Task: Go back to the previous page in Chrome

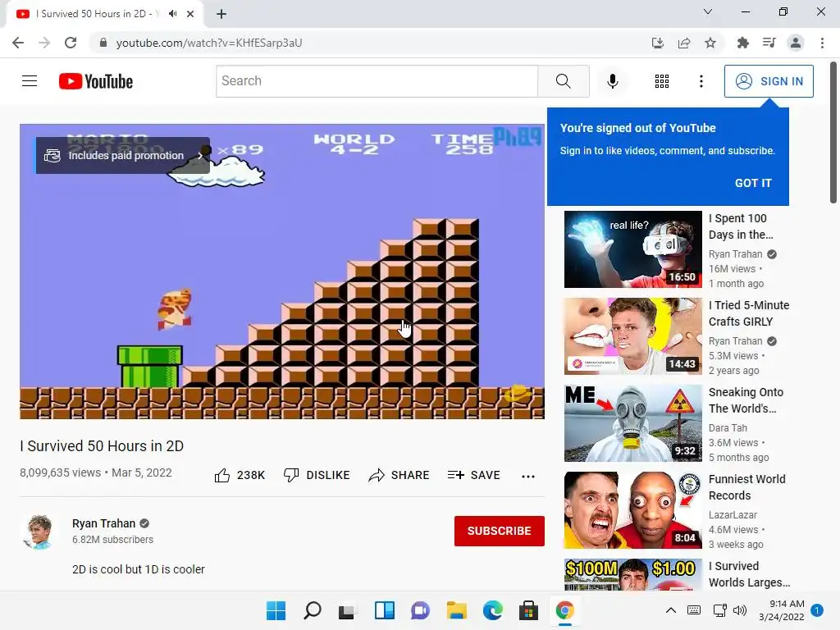Action: click(x=18, y=43)
